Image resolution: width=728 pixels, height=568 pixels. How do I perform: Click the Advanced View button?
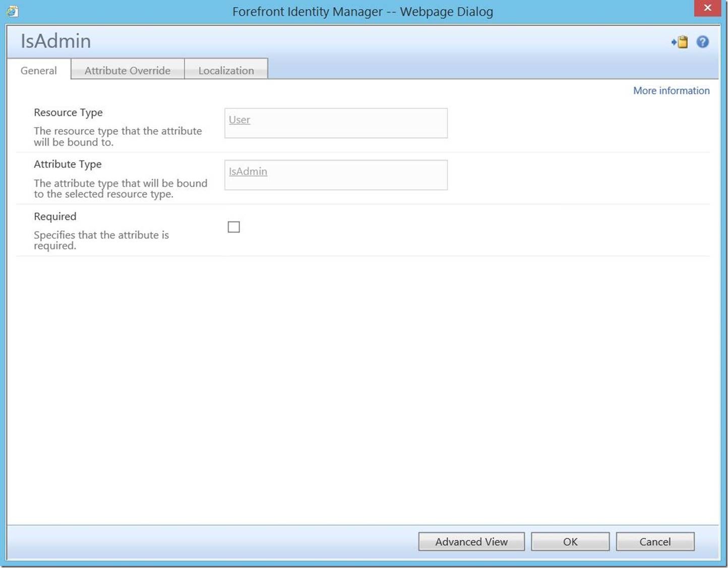[x=471, y=542]
